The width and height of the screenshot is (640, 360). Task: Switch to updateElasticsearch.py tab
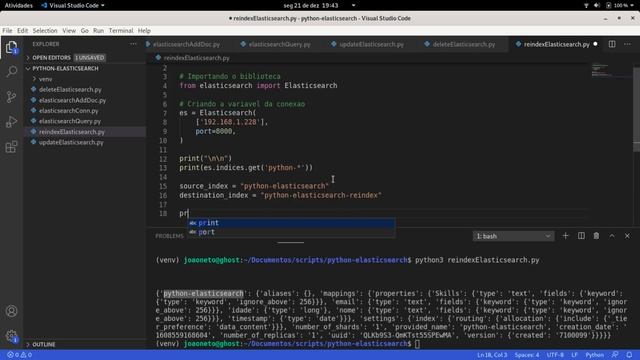(371, 44)
